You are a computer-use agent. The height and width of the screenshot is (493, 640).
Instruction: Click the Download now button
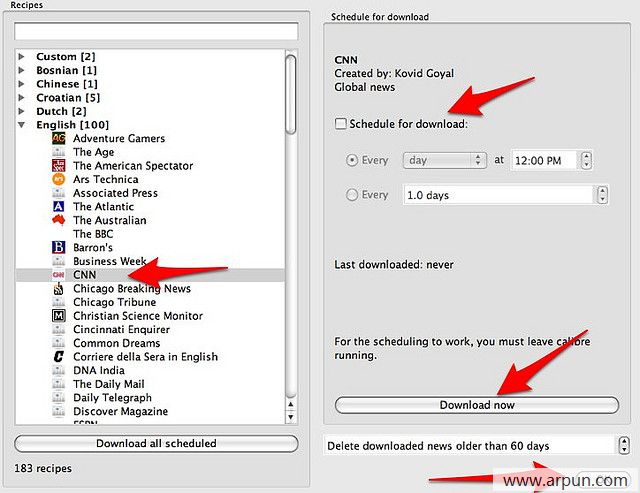tap(477, 405)
